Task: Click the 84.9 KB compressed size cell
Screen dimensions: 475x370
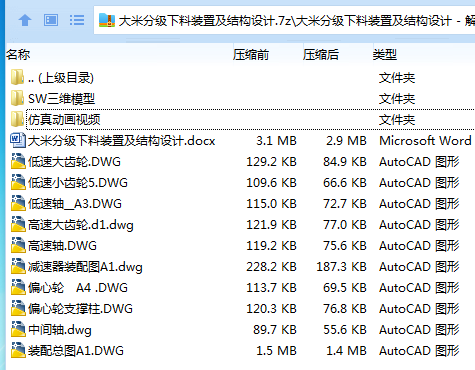Action: pyautogui.click(x=345, y=162)
